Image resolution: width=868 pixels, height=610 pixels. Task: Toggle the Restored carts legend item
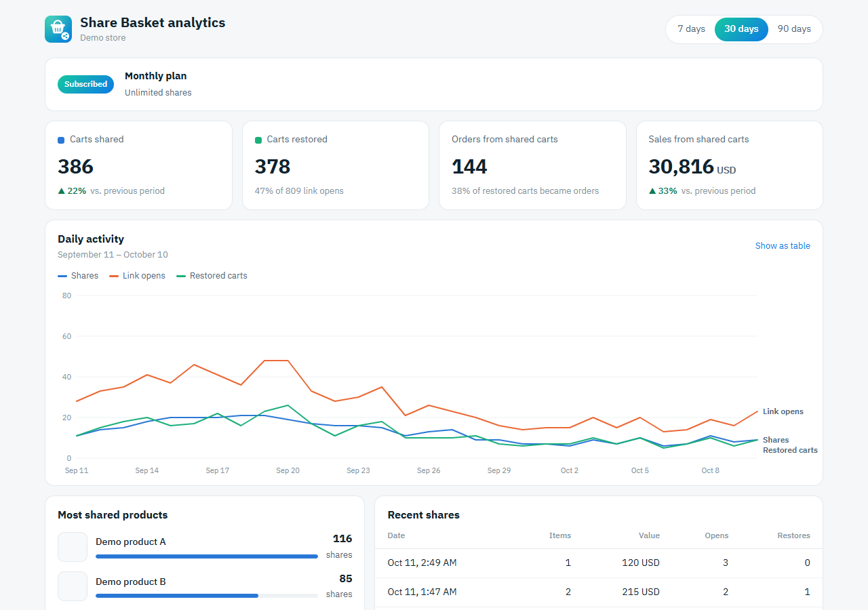212,276
